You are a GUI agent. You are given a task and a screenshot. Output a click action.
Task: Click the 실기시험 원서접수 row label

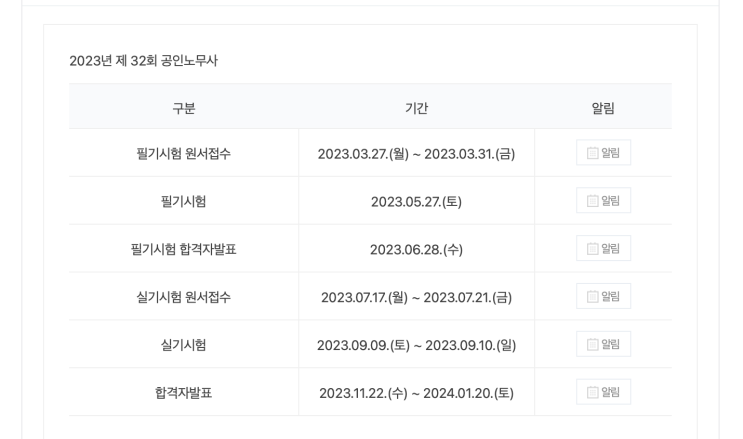pos(183,297)
